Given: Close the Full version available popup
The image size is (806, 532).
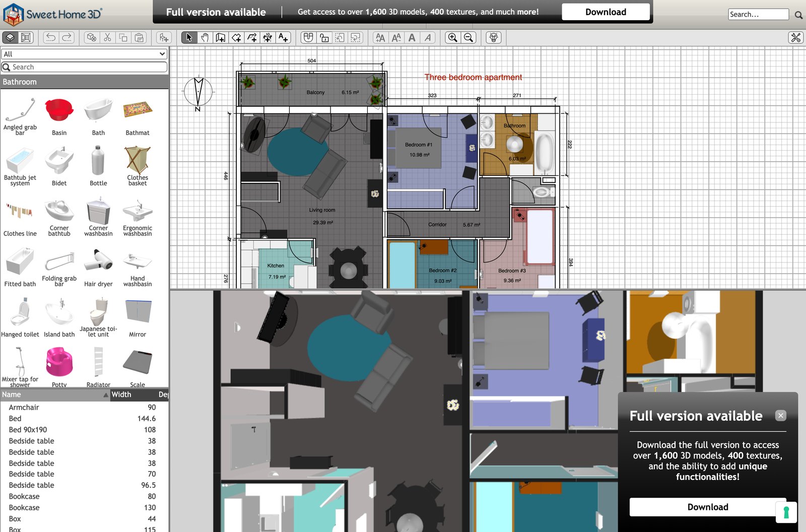Looking at the screenshot, I should point(781,416).
